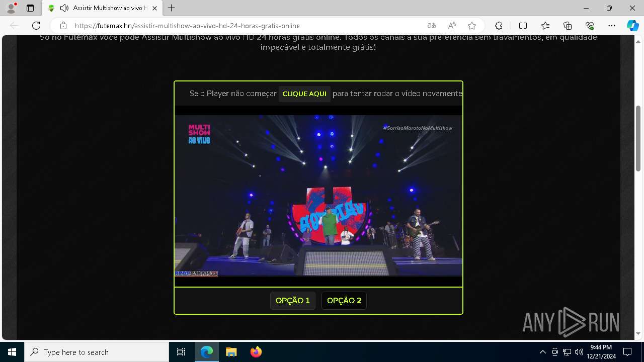Open the Extensions puzzle icon
The height and width of the screenshot is (362, 644).
tap(499, 26)
